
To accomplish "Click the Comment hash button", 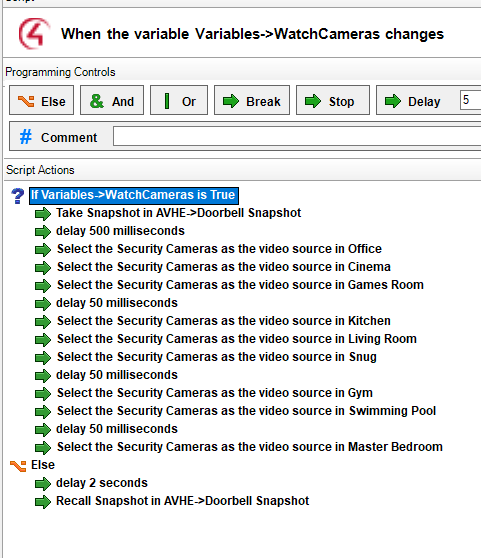I will pos(58,137).
